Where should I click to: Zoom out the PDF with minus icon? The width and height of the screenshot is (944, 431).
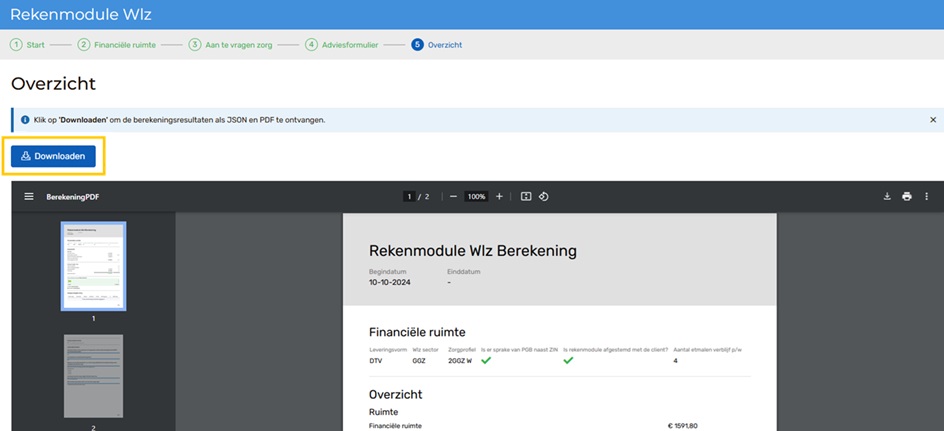click(x=453, y=196)
